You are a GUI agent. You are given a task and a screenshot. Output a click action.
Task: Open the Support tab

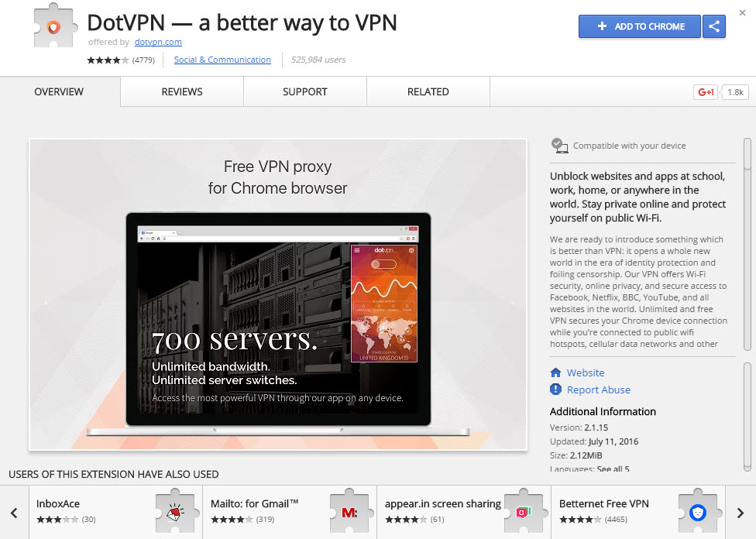point(304,91)
